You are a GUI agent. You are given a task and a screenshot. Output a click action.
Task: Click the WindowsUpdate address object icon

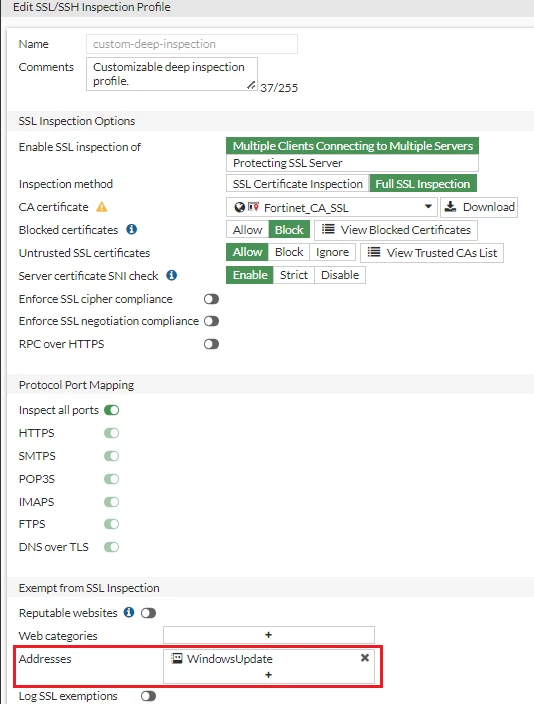tap(177, 659)
